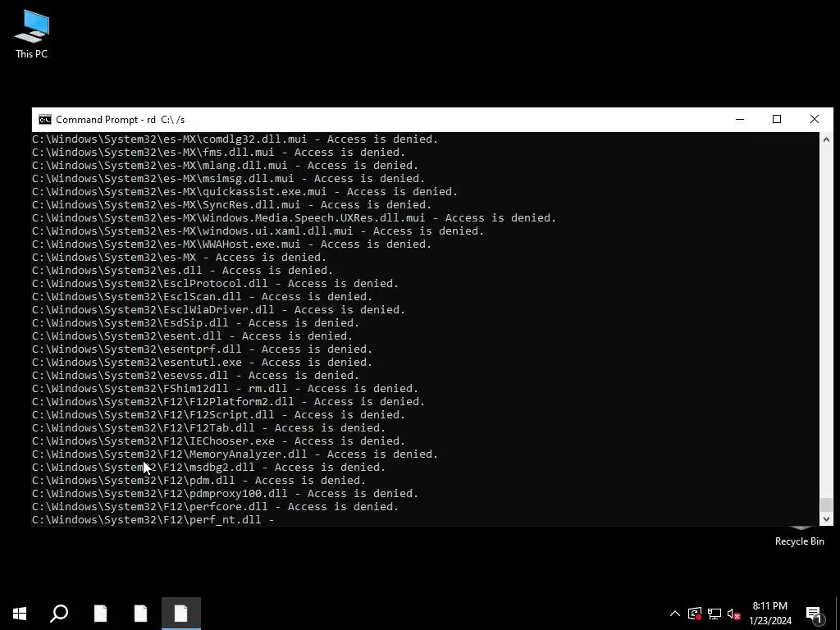Click the F12Script.dll output line
840x630 pixels.
point(218,414)
